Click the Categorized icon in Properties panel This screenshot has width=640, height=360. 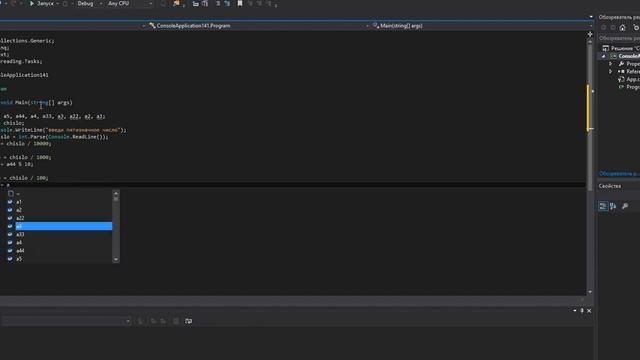[x=603, y=207]
